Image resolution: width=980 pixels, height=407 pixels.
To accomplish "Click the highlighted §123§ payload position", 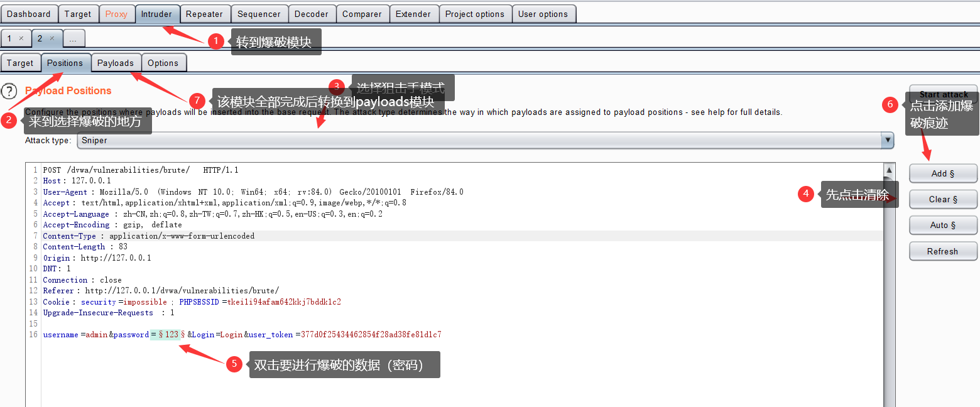I will [168, 335].
